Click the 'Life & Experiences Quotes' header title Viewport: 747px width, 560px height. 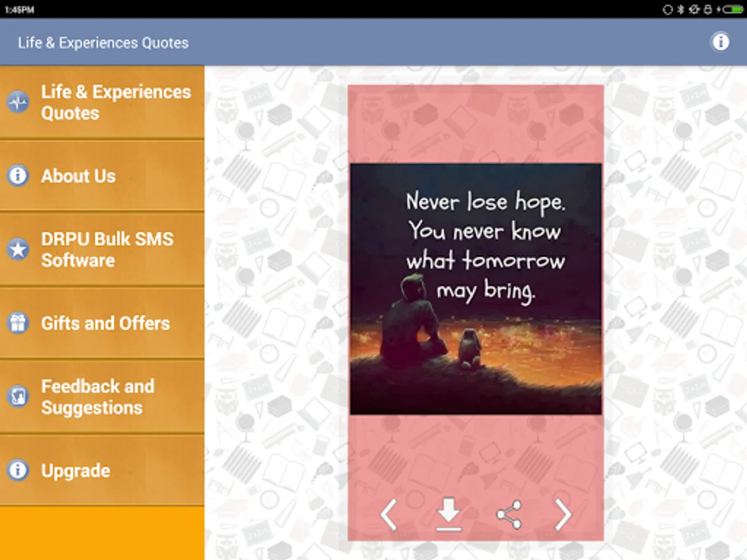[103, 43]
